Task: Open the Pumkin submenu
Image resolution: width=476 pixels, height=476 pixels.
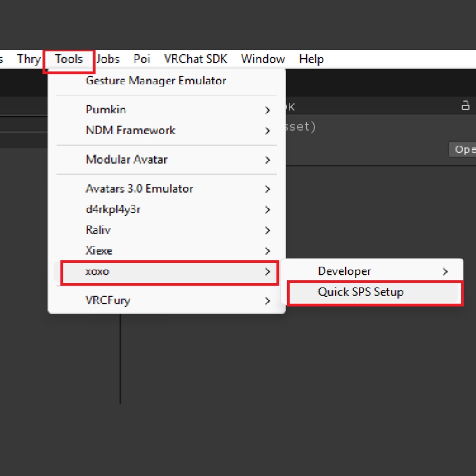Action: coord(166,109)
